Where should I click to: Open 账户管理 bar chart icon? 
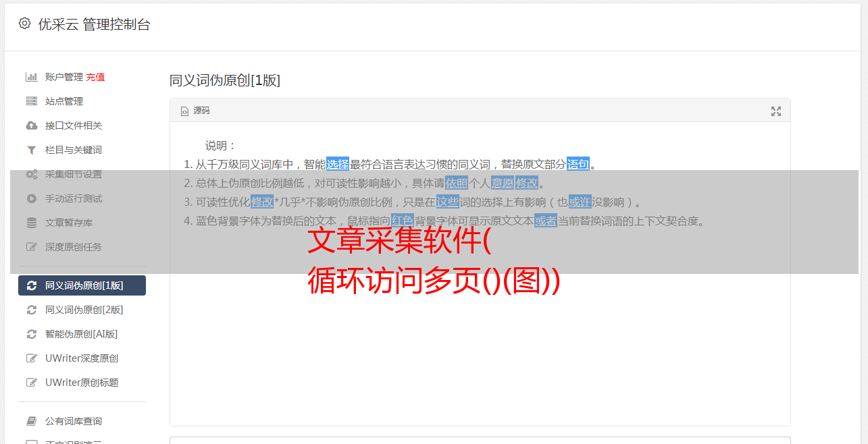tap(31, 77)
